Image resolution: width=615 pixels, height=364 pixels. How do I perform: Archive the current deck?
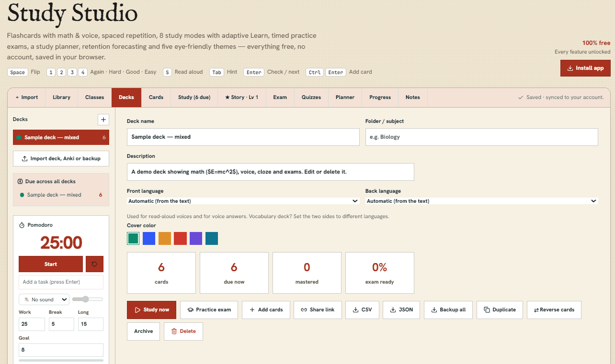pos(143,331)
